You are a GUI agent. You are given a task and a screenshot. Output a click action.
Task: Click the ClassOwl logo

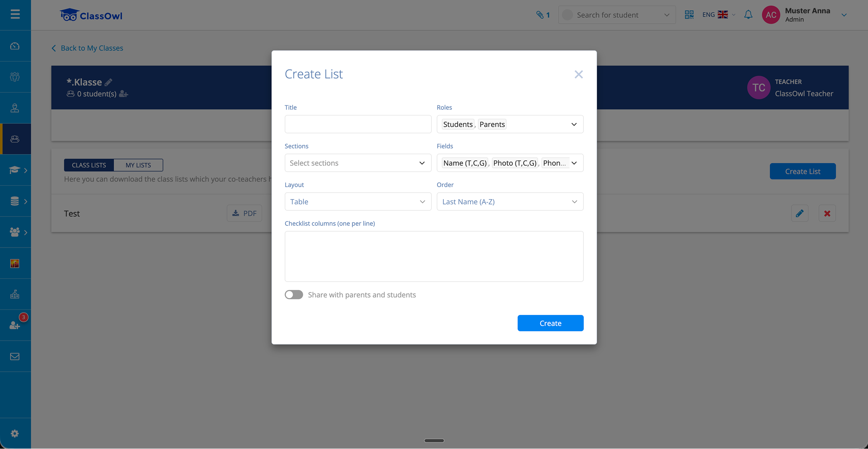tap(91, 15)
